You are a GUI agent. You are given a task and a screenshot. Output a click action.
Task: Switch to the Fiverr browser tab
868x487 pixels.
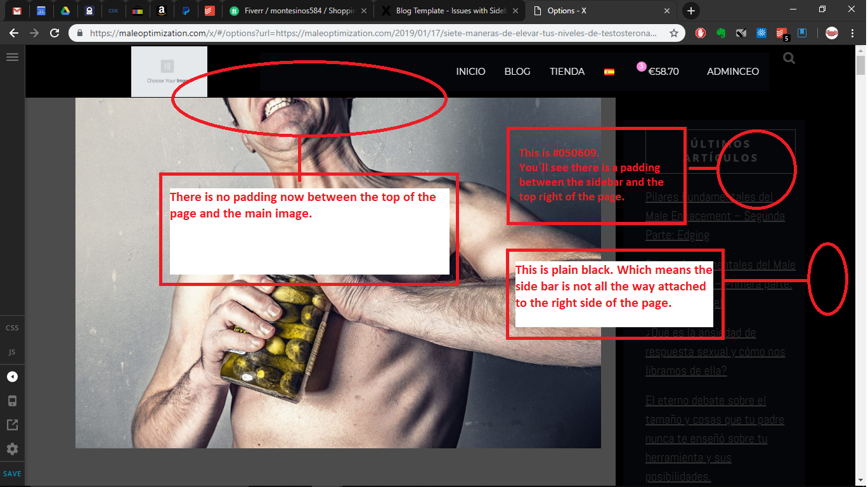pyautogui.click(x=299, y=11)
